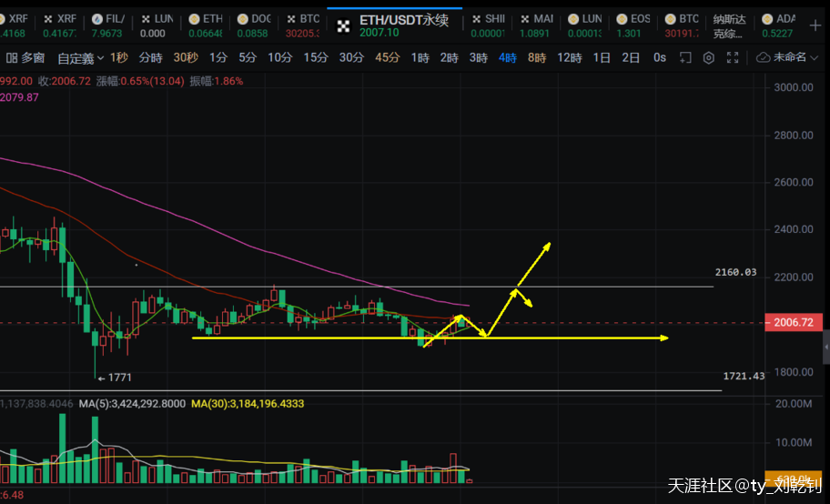This screenshot has height=504, width=830.
Task: Expand right side panel handle
Action: coord(825,347)
